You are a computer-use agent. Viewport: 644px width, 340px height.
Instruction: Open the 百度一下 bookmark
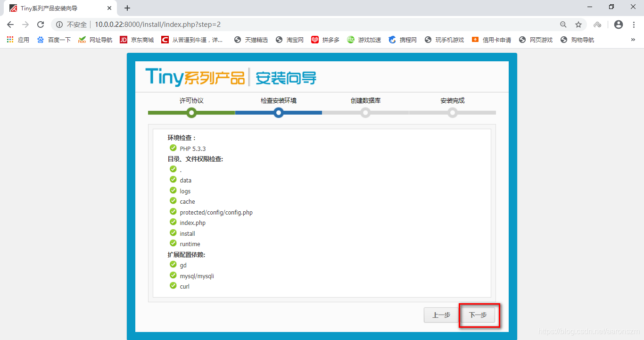[54, 40]
